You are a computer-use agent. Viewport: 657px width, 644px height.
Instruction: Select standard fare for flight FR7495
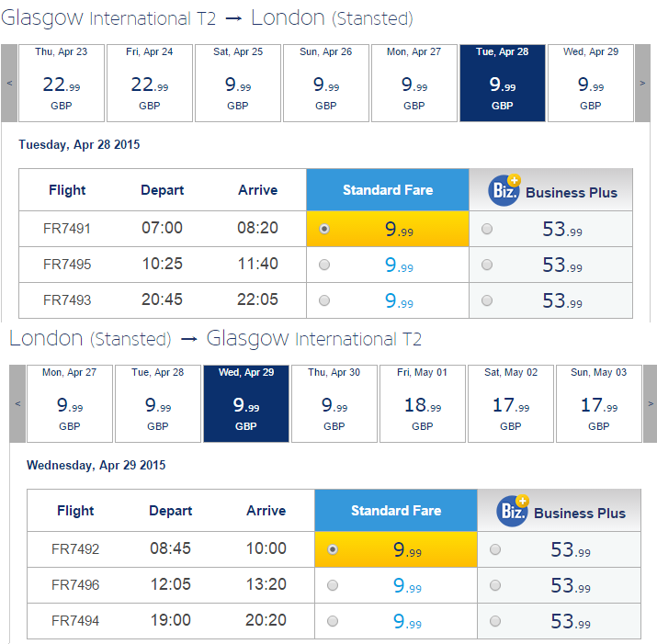click(324, 265)
